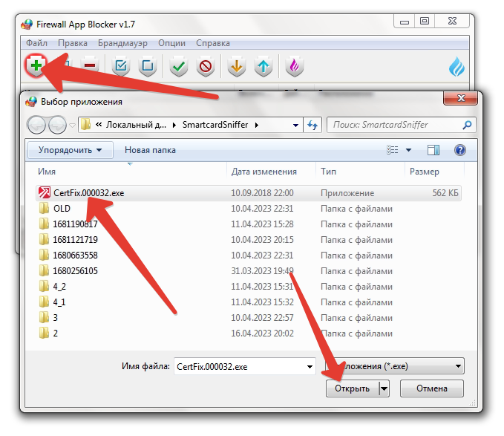Open recent locations dropdown next to forward button
Viewport: 504px width, 436px height.
pos(73,125)
